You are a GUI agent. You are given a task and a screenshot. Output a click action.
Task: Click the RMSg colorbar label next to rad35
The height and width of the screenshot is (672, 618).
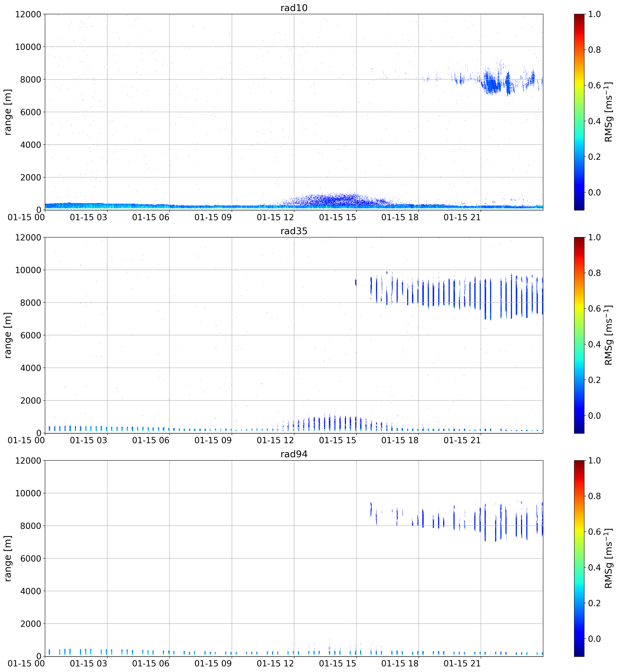608,335
